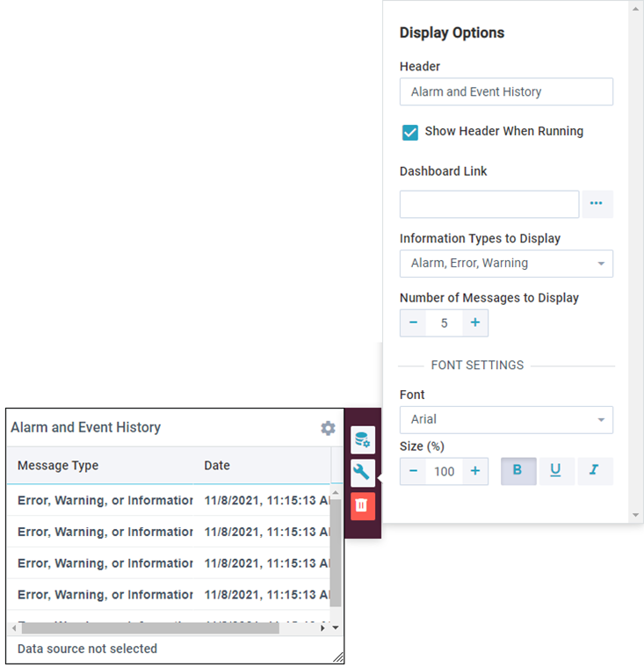
Task: Browse dashboard link with ellipsis button
Action: [x=597, y=204]
